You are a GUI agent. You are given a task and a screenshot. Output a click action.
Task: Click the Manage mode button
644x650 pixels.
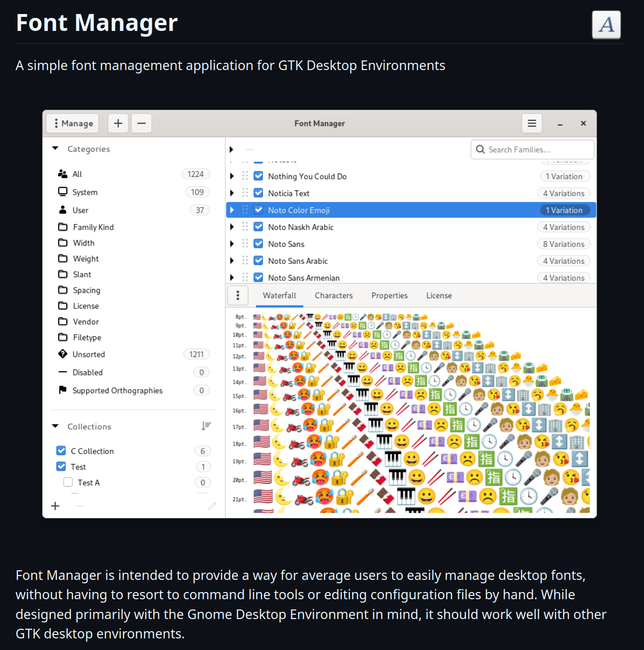[x=73, y=123]
